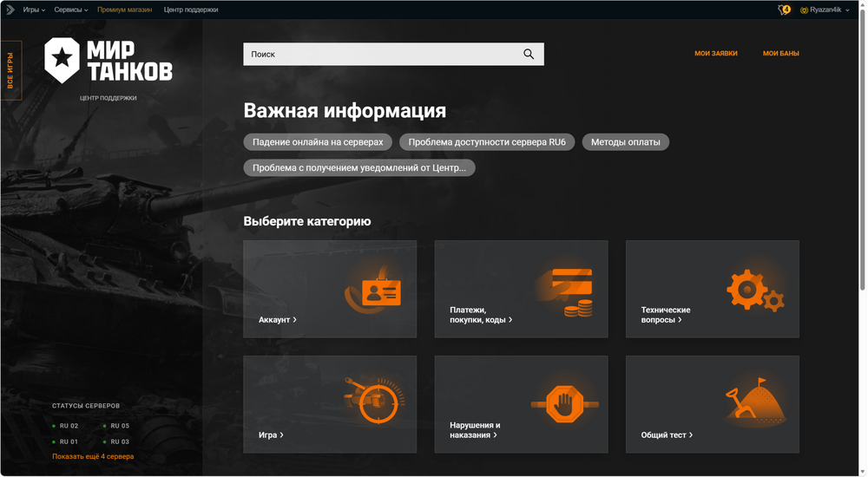This screenshot has width=868, height=477.
Task: Click the RU 05 server status
Action: tap(116, 426)
